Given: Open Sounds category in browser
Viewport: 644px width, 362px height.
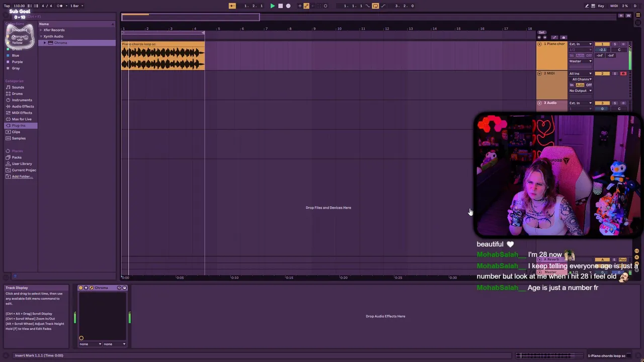Looking at the screenshot, I should click(x=18, y=87).
